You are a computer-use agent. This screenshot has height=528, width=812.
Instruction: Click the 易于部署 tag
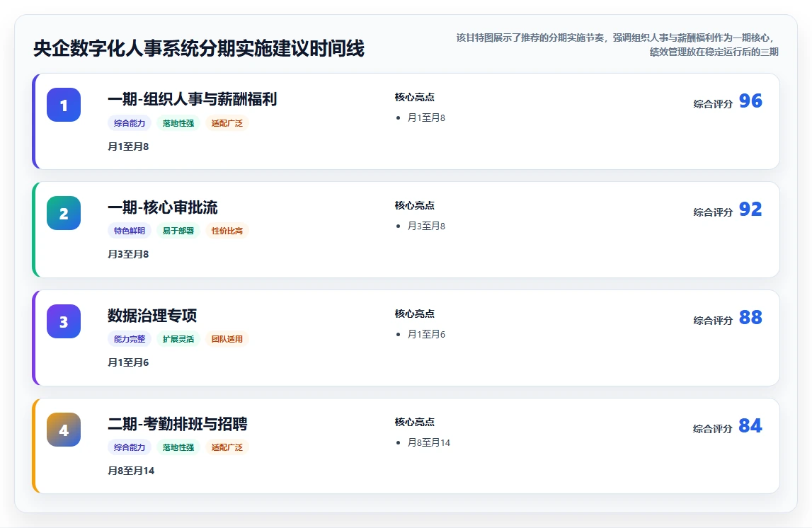pos(178,231)
